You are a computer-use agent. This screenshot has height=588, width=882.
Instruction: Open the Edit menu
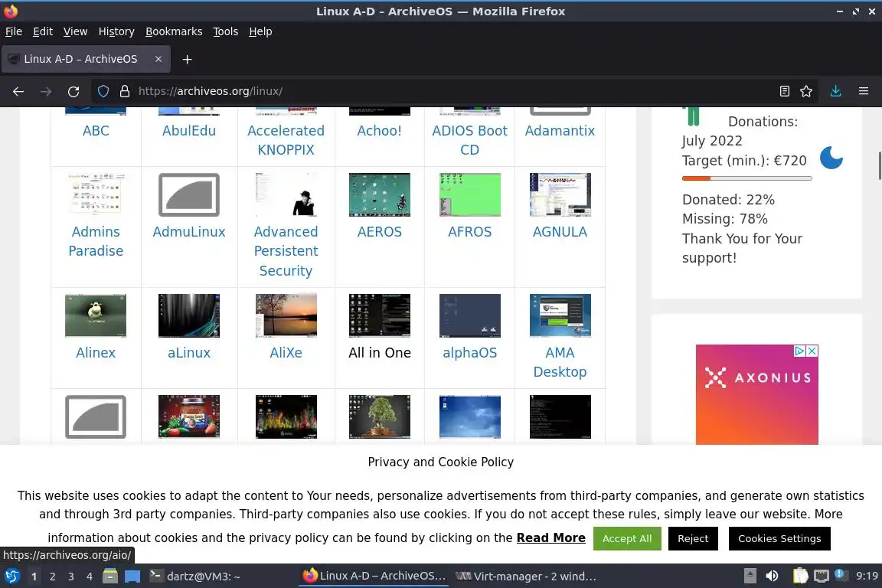point(43,31)
